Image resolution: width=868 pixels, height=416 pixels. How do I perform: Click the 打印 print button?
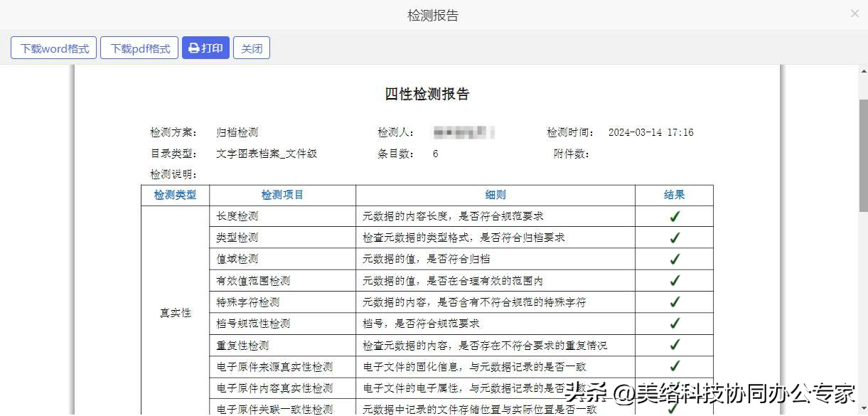coord(205,48)
